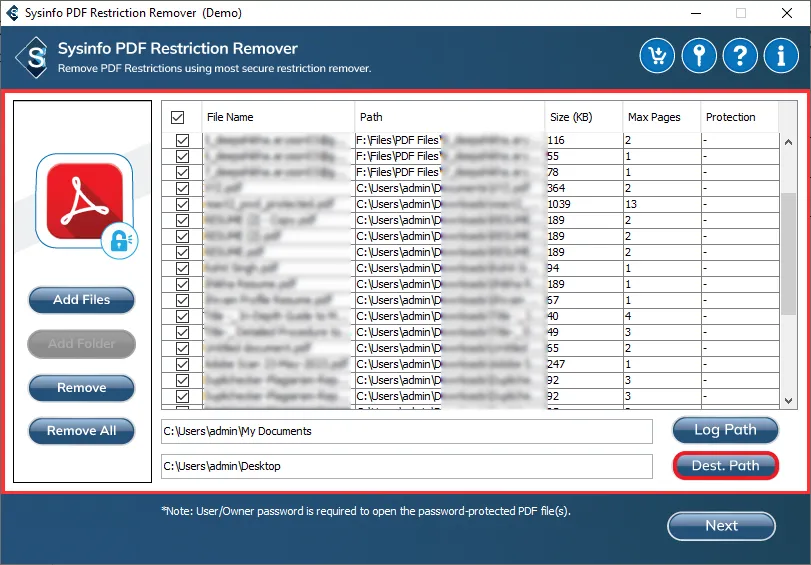Toggle the select-all checkbox in the header
The width and height of the screenshot is (811, 565).
[177, 117]
